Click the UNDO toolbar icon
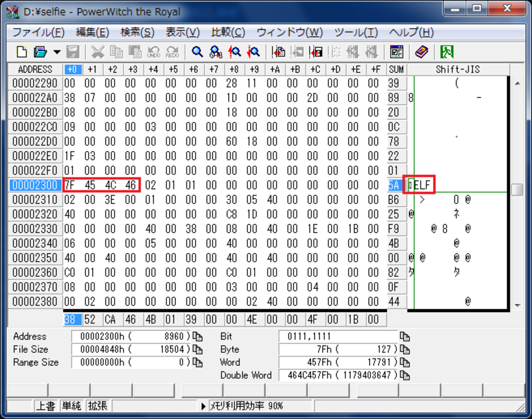This screenshot has width=532, height=419. [153, 52]
